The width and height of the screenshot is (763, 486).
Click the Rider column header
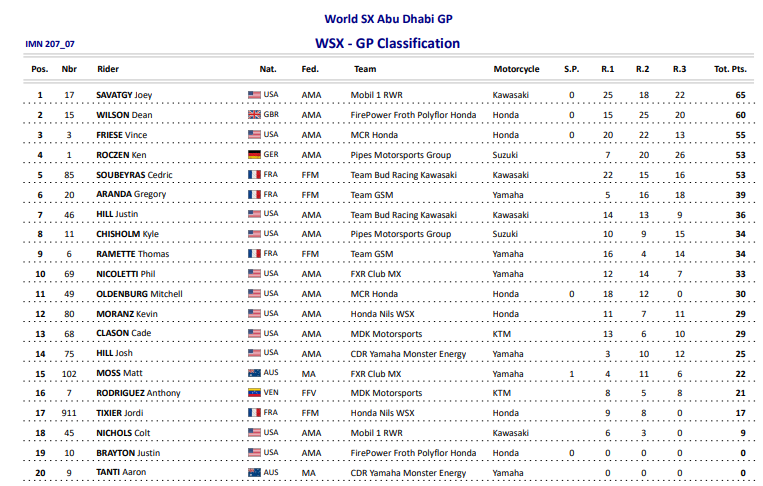pyautogui.click(x=108, y=69)
